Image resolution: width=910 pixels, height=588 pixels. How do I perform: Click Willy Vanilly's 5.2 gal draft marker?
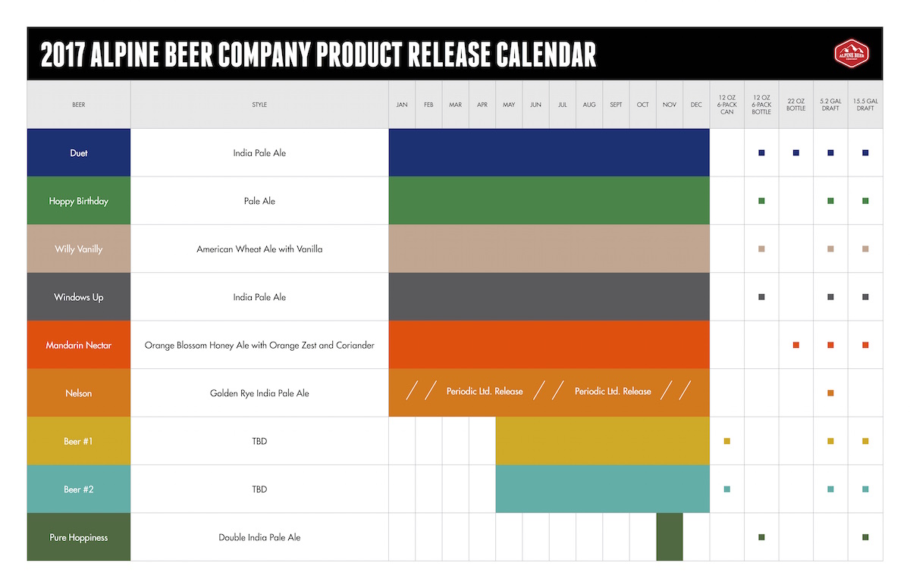click(831, 249)
